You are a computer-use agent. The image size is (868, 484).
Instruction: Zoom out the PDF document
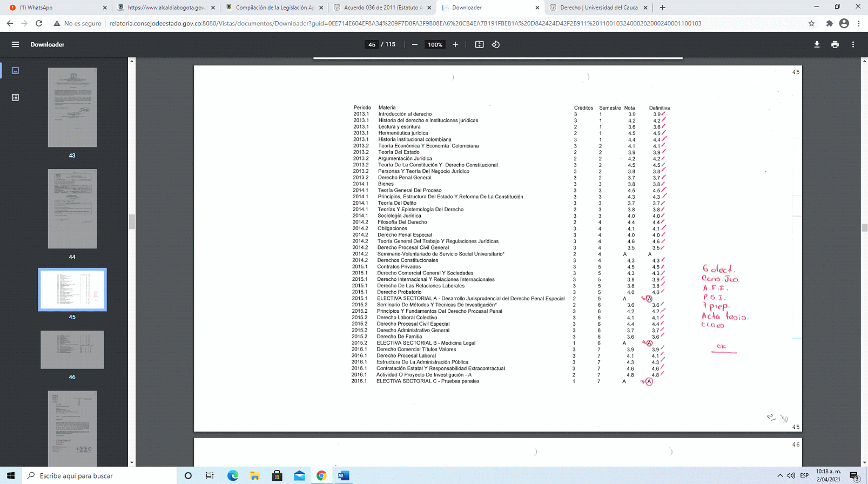pyautogui.click(x=414, y=44)
